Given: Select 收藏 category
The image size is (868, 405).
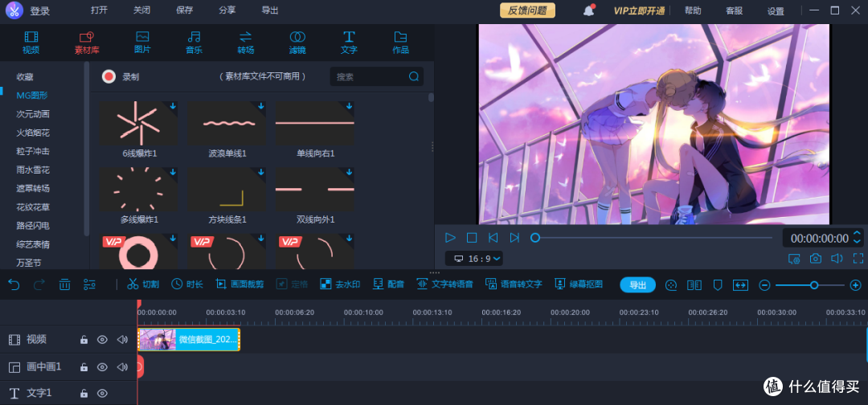Looking at the screenshot, I should point(25,77).
